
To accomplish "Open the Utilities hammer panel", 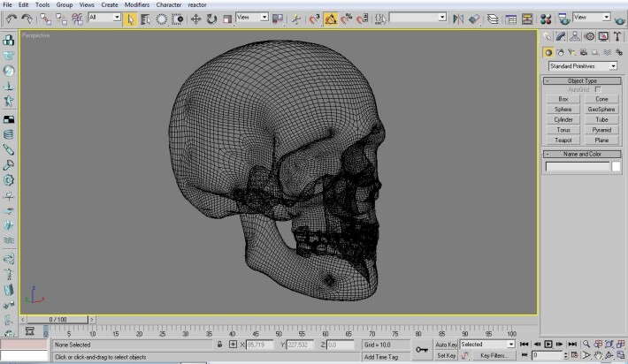I will [617, 37].
